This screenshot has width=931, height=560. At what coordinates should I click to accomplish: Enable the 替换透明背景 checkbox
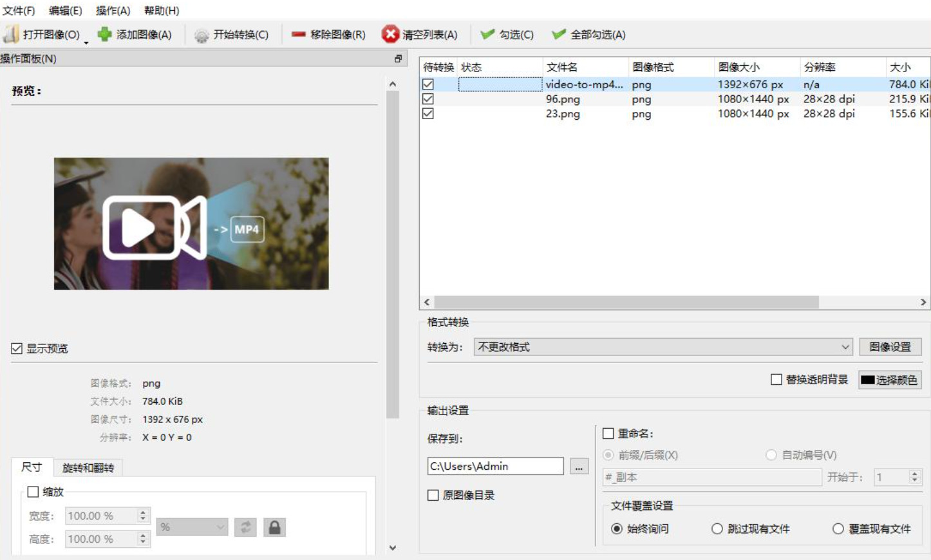coord(776,379)
